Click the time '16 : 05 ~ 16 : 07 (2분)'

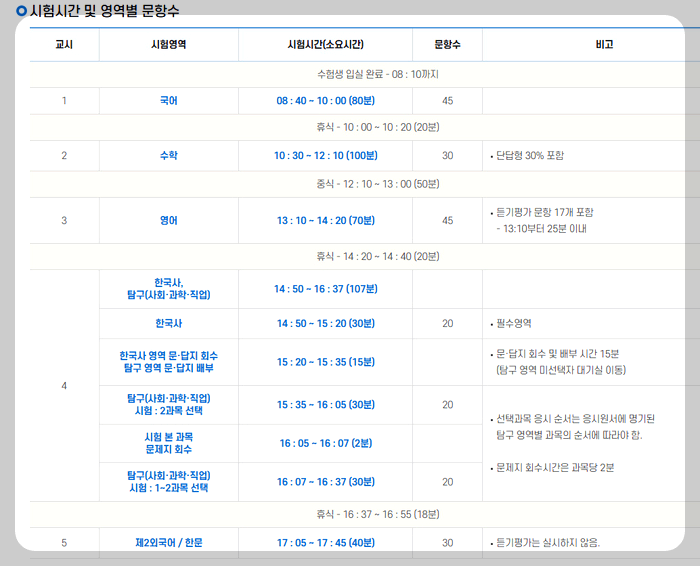point(325,443)
